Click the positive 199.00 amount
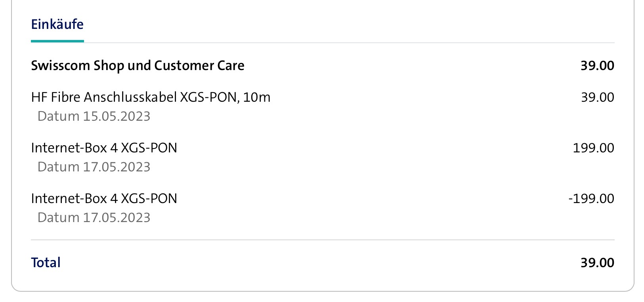The width and height of the screenshot is (644, 302). tap(593, 148)
